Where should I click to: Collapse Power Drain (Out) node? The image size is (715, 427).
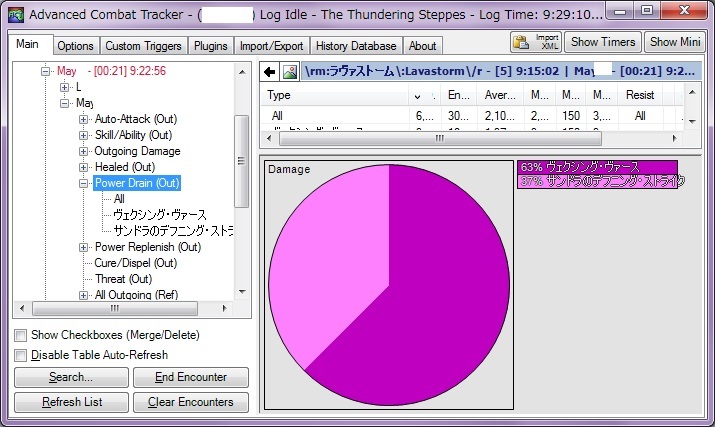[x=83, y=183]
